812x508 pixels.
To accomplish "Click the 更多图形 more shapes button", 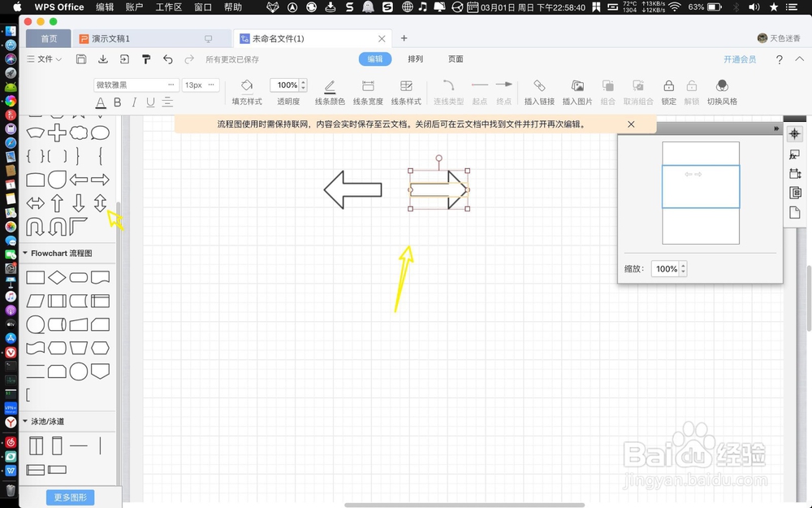I will point(70,496).
